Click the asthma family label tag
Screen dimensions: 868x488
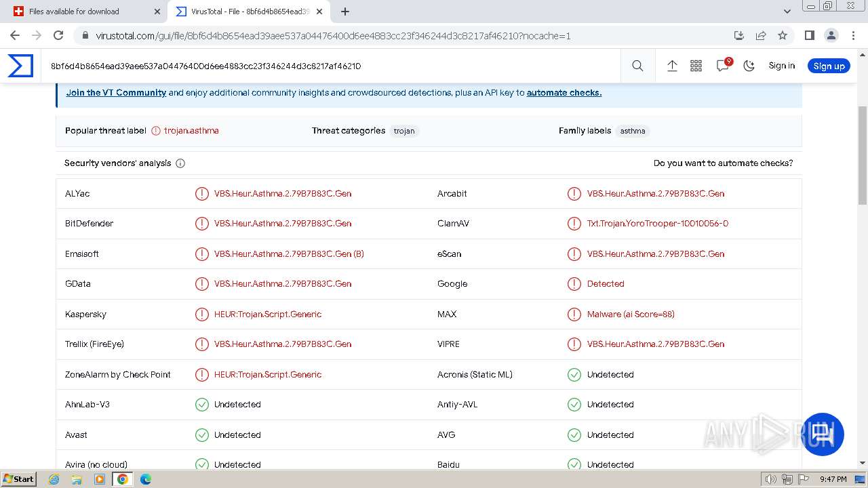pos(633,131)
